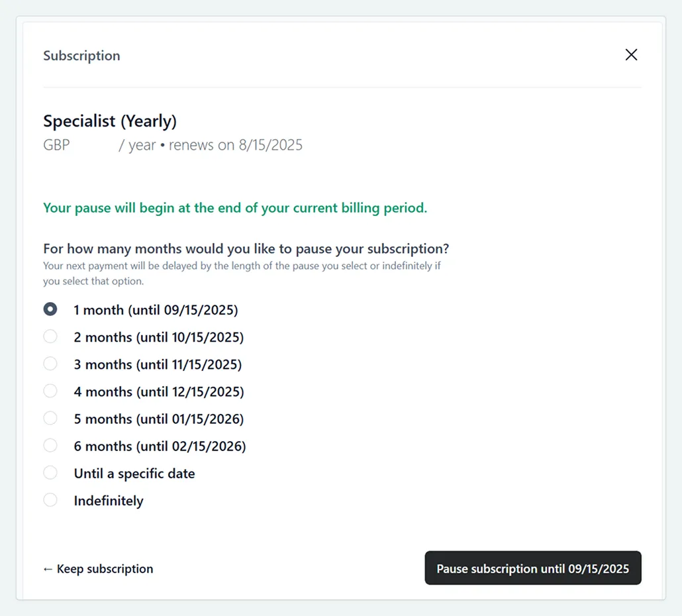The image size is (682, 616).
Task: Select the Indefinitely pause option
Action: (x=50, y=499)
